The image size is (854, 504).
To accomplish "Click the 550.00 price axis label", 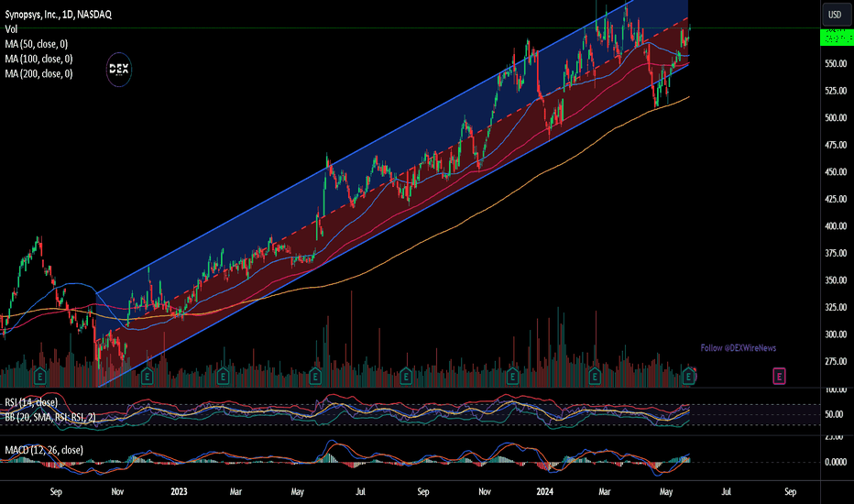I will click(836, 64).
